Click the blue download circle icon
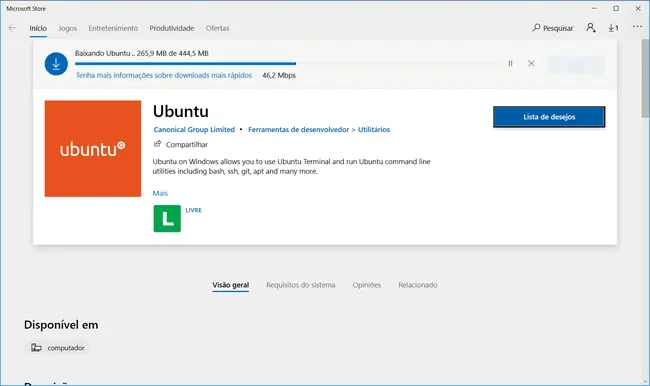Image resolution: width=650 pixels, height=386 pixels. [56, 64]
